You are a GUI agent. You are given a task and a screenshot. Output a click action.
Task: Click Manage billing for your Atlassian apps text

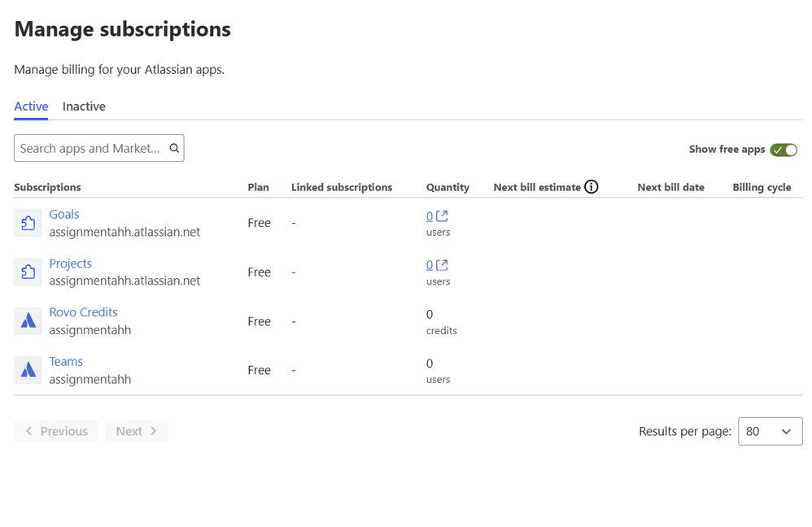coord(119,69)
